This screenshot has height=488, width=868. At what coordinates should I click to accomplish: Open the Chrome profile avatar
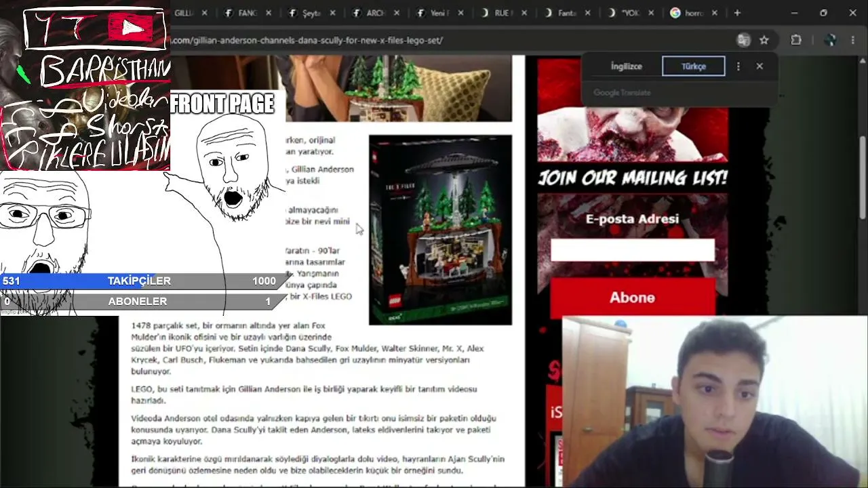tap(831, 40)
